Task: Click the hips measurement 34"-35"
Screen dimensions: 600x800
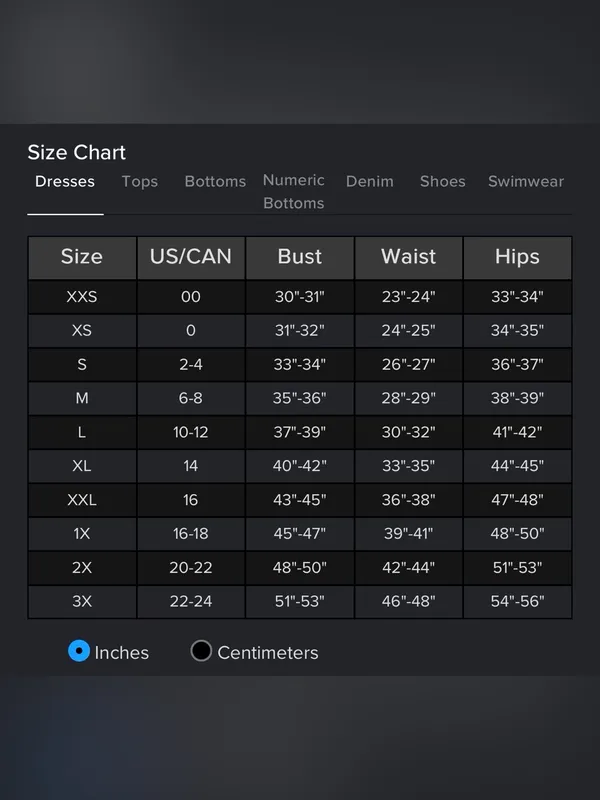Action: (x=517, y=331)
